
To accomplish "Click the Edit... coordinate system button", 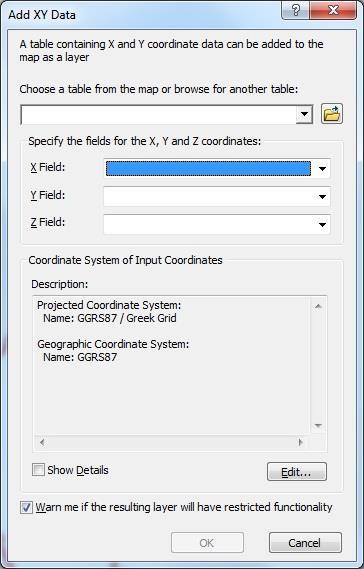I will pos(297,472).
